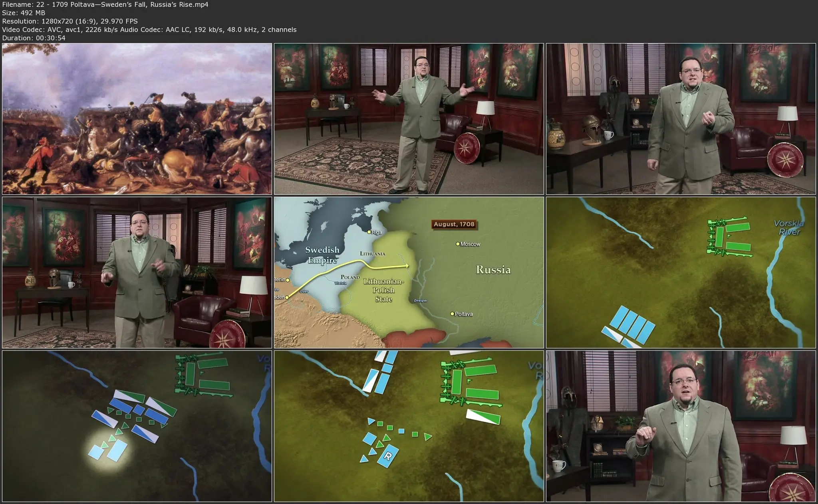Click the Swedish Empire label on map
818x504 pixels.
(x=322, y=255)
